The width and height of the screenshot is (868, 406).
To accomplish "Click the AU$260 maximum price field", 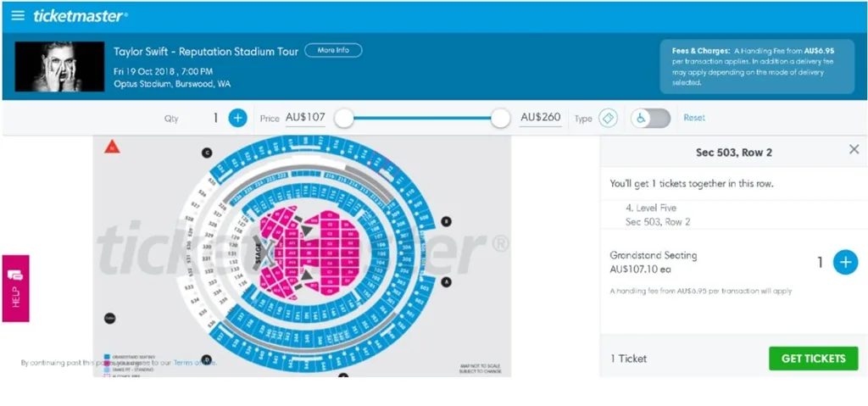I will click(x=541, y=118).
